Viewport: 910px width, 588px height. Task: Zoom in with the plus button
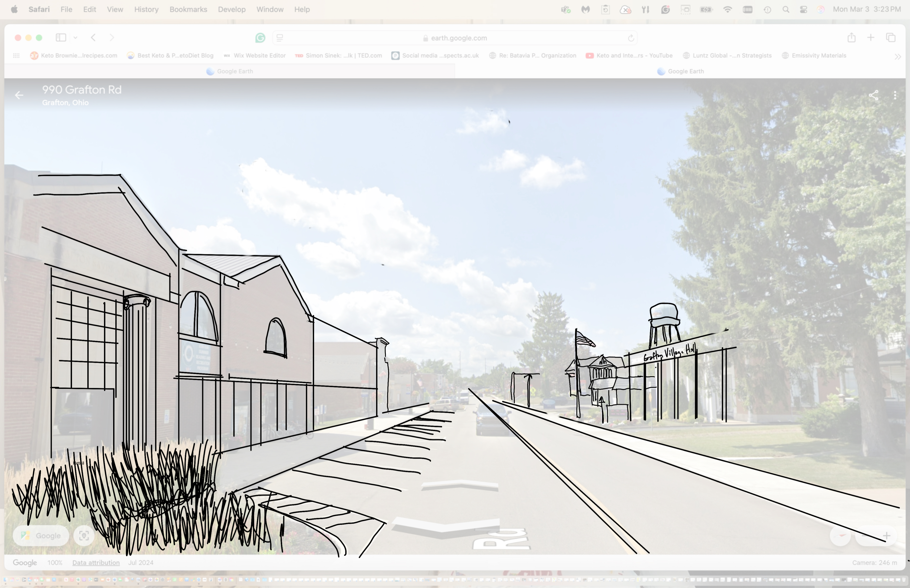(x=886, y=536)
